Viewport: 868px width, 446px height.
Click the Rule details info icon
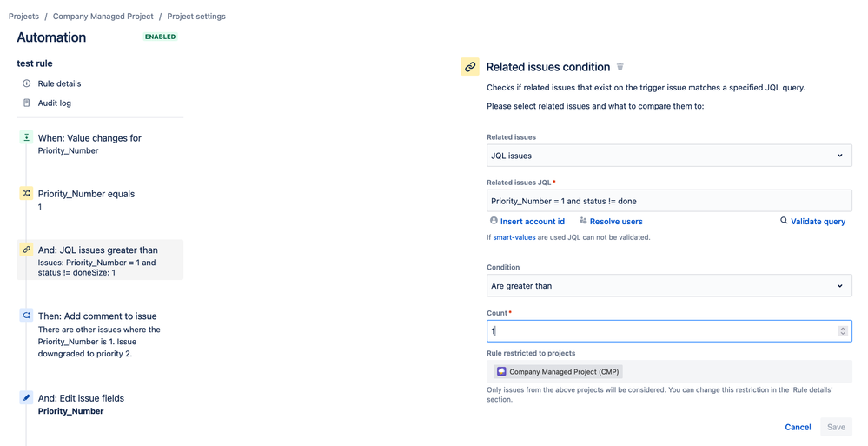pos(27,83)
